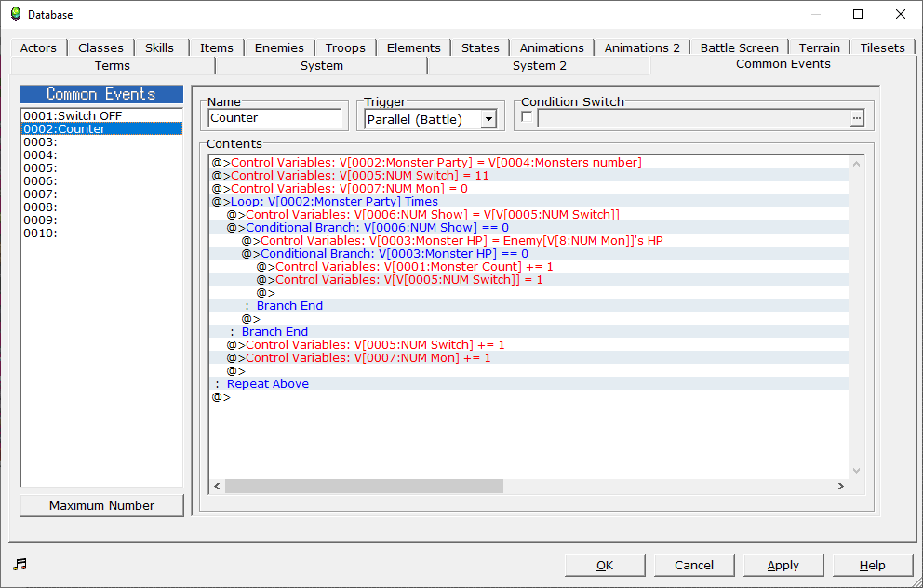The image size is (923, 588).
Task: Switch to the Classes tab
Action: tap(100, 47)
